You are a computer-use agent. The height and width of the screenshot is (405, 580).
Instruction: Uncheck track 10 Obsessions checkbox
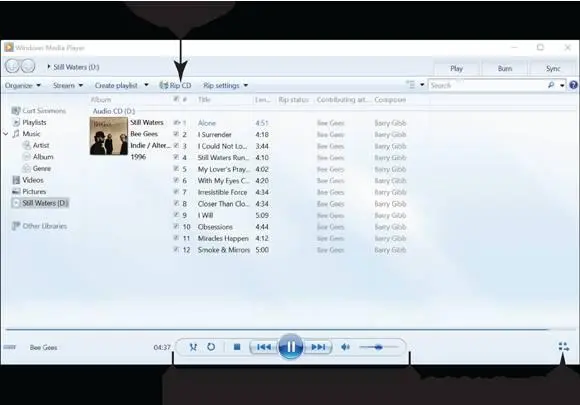tap(176, 226)
